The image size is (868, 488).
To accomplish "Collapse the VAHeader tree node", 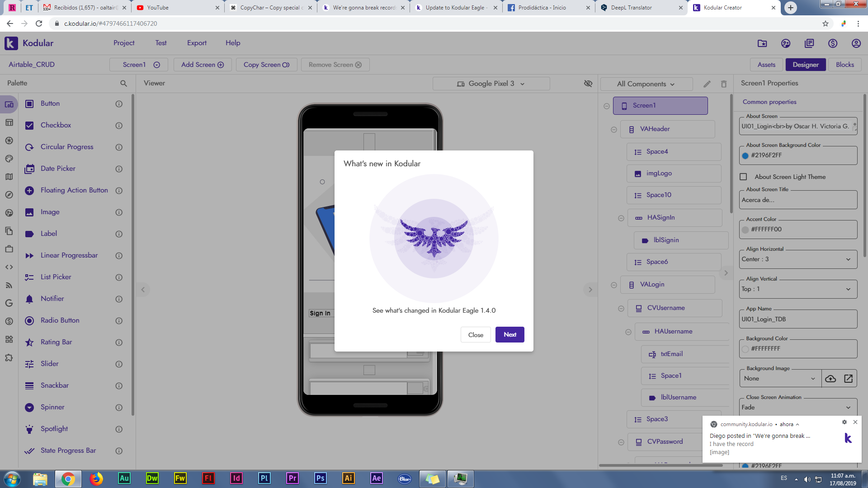I will coord(613,130).
